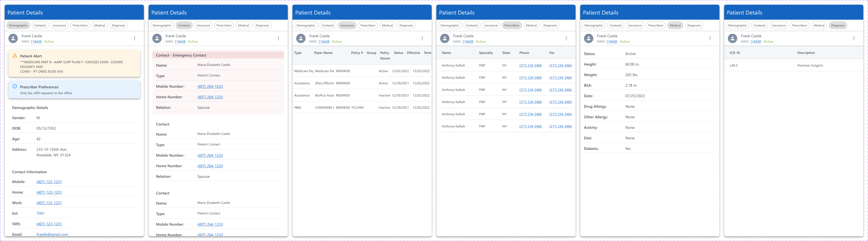Viewport: 868px width, 241px height.
Task: Click the SMS phone number link
Action: [49, 224]
